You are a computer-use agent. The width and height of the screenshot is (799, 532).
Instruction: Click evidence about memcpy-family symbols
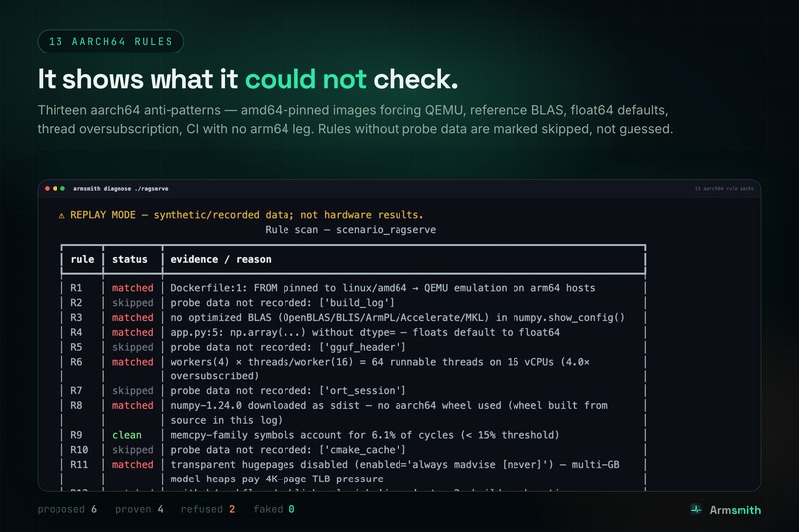point(365,435)
